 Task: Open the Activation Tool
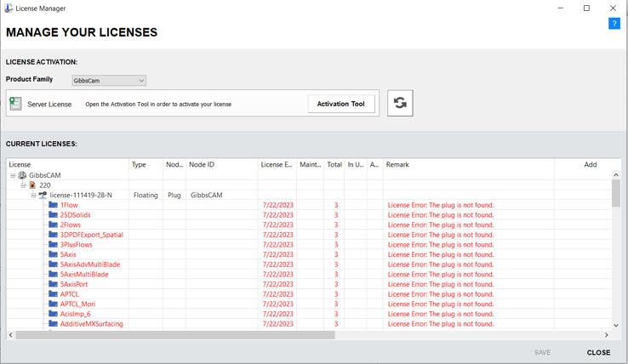point(341,104)
